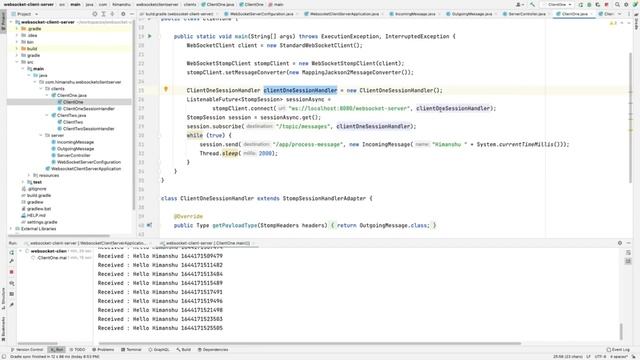Open the Run panel settings gear
640x360 pixels.
point(620,243)
